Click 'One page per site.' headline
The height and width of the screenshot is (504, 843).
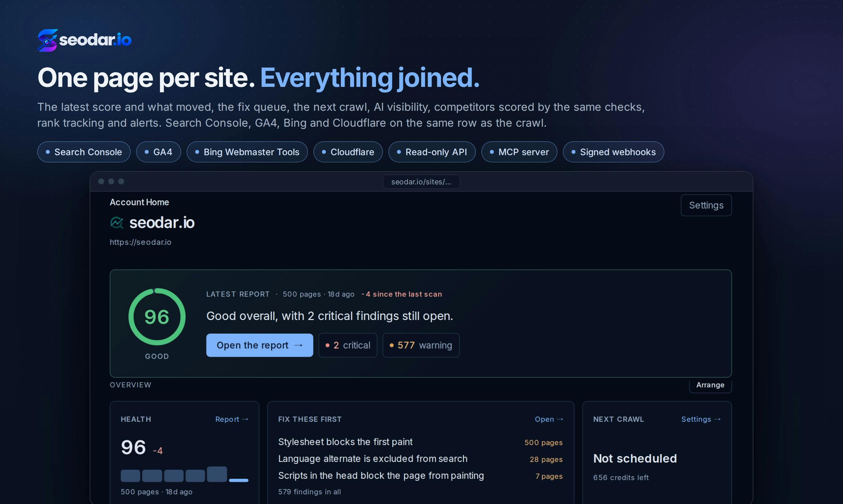[146, 78]
